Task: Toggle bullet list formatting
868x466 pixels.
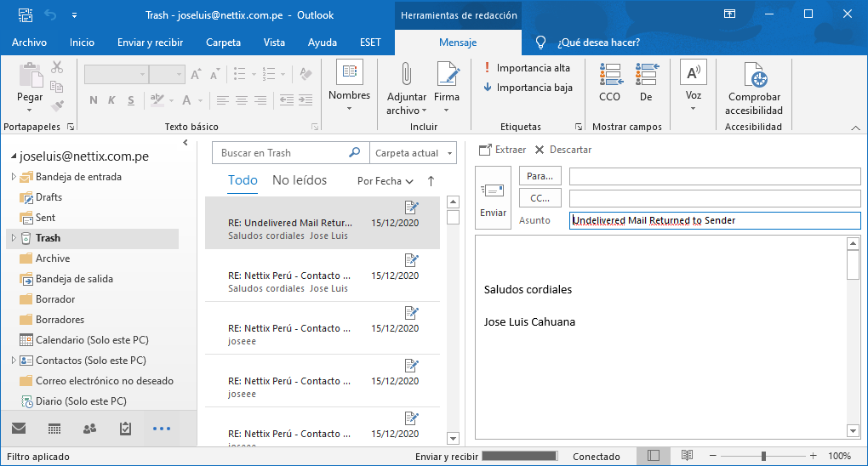Action: point(240,74)
